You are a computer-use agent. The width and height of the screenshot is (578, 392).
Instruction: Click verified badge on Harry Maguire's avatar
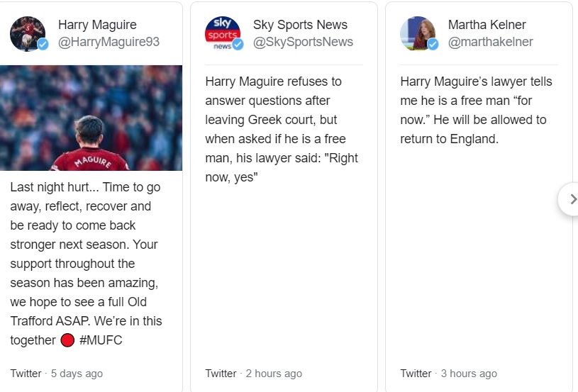pos(43,45)
